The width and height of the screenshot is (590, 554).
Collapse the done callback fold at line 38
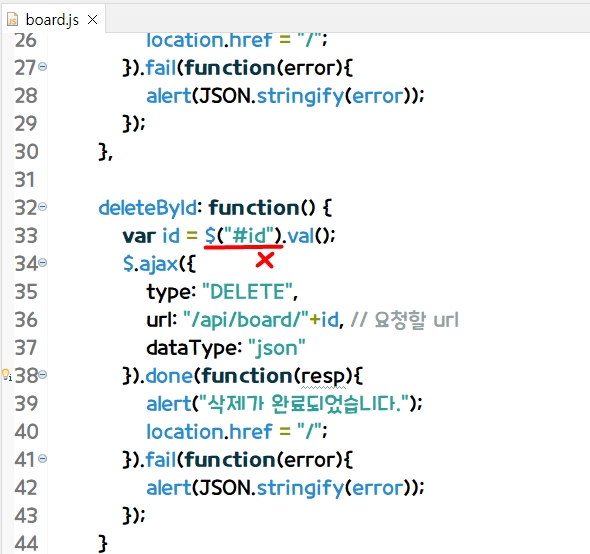[43, 374]
